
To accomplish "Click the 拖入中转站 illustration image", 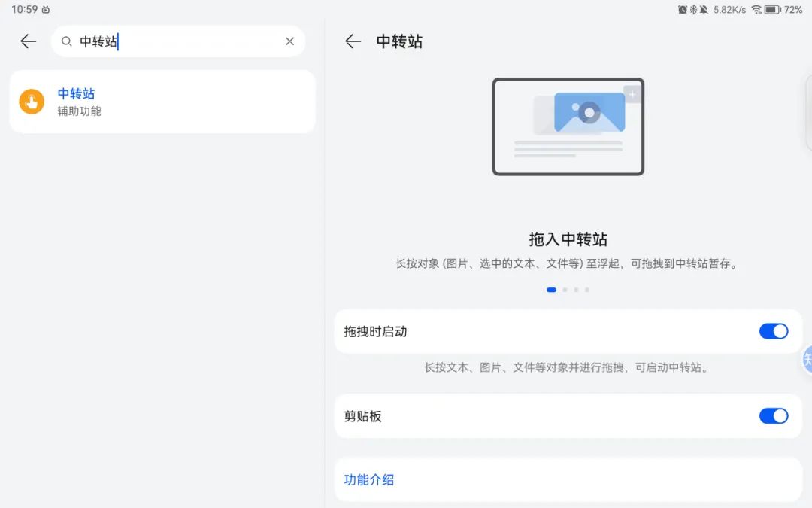I will point(568,126).
